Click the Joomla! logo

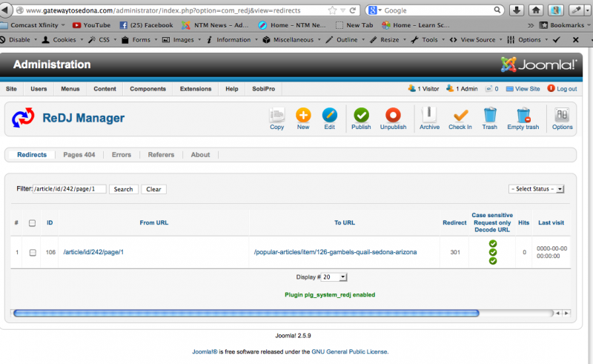(x=539, y=64)
